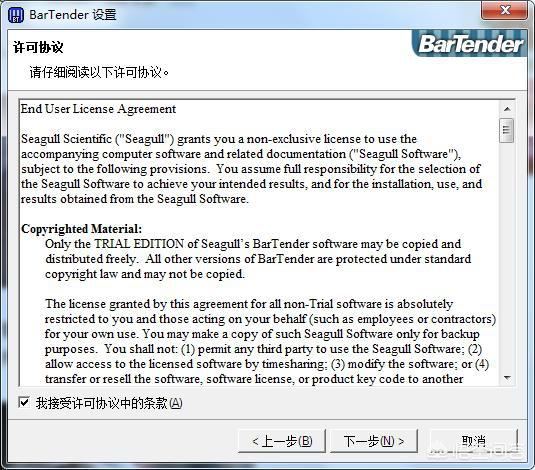Click the 许可协议 page heading

(x=38, y=47)
